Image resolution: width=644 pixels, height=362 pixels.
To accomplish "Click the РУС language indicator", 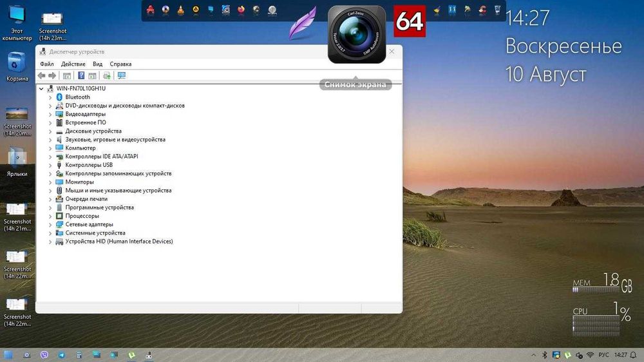I will click(x=603, y=355).
